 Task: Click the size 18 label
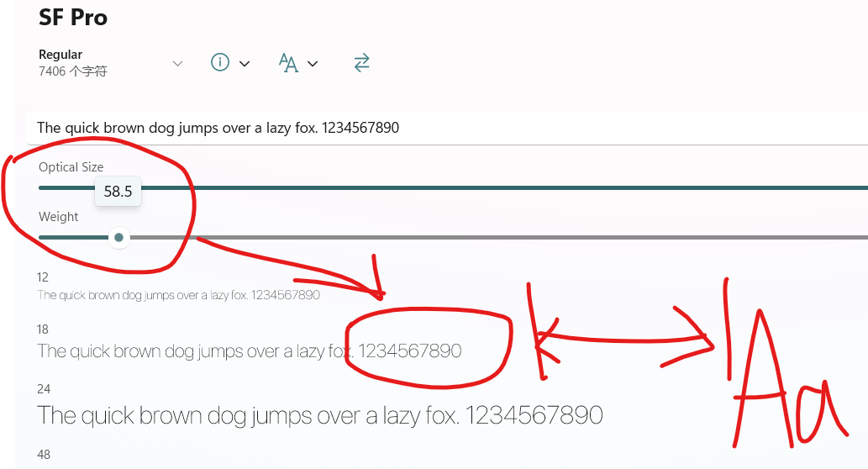click(x=43, y=329)
